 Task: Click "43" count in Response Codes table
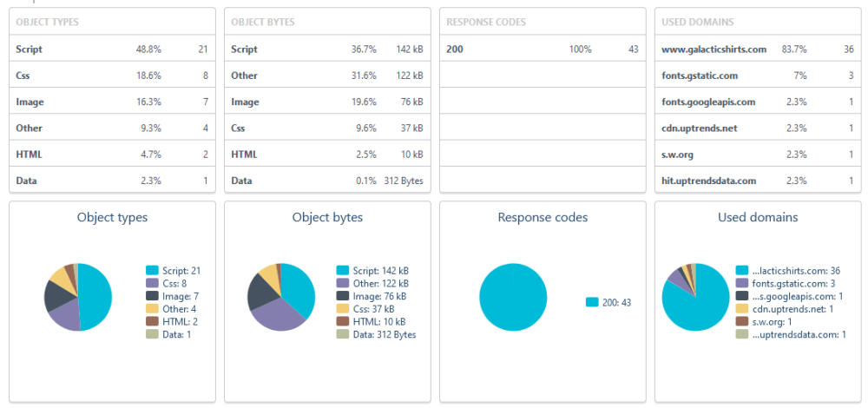[x=634, y=49]
